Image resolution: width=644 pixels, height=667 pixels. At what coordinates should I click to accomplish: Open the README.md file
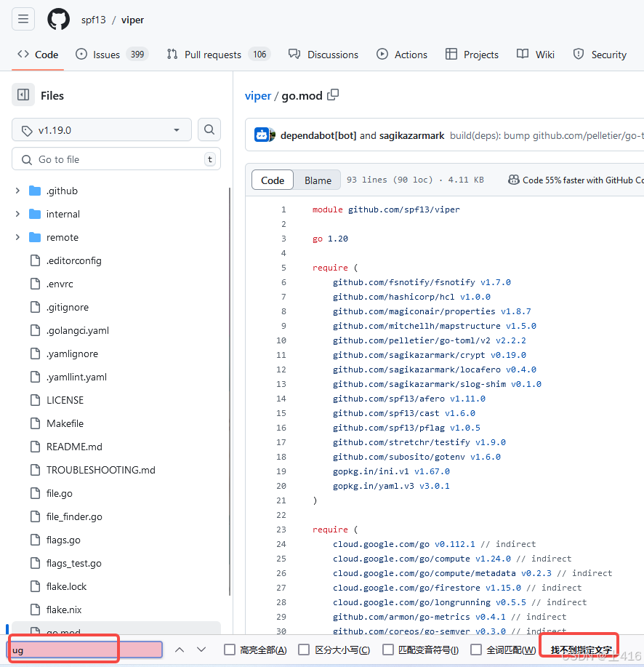point(74,447)
